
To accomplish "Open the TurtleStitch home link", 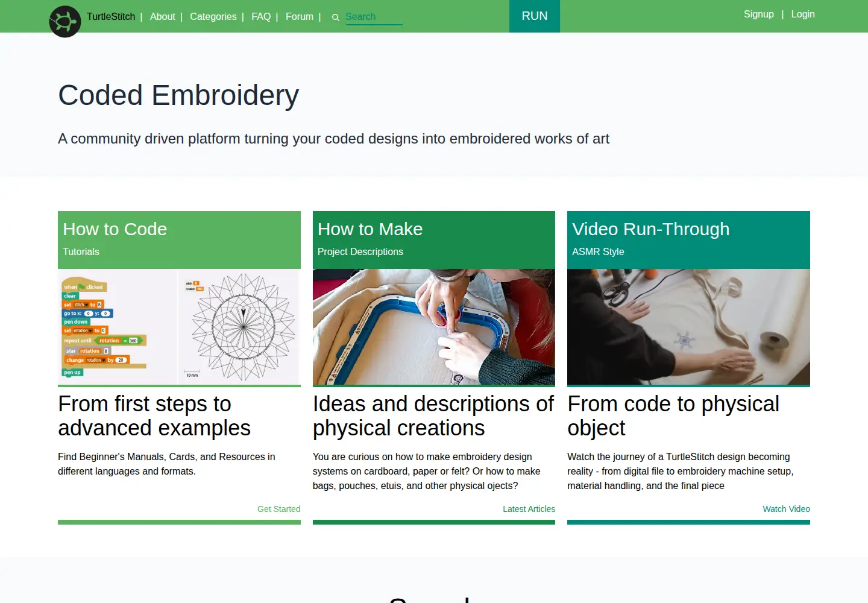I will (111, 17).
